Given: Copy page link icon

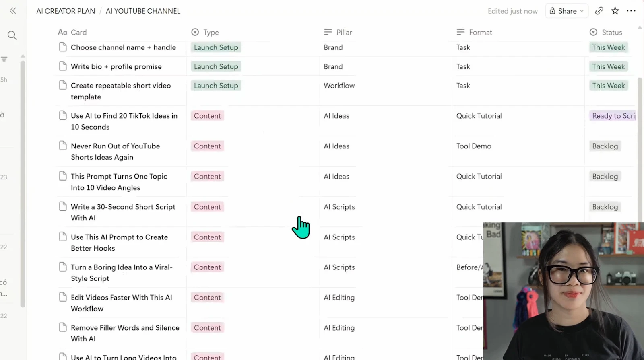Looking at the screenshot, I should coord(599,11).
